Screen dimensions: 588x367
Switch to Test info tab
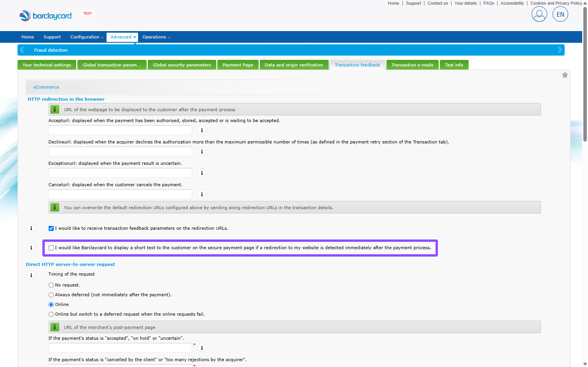(454, 65)
